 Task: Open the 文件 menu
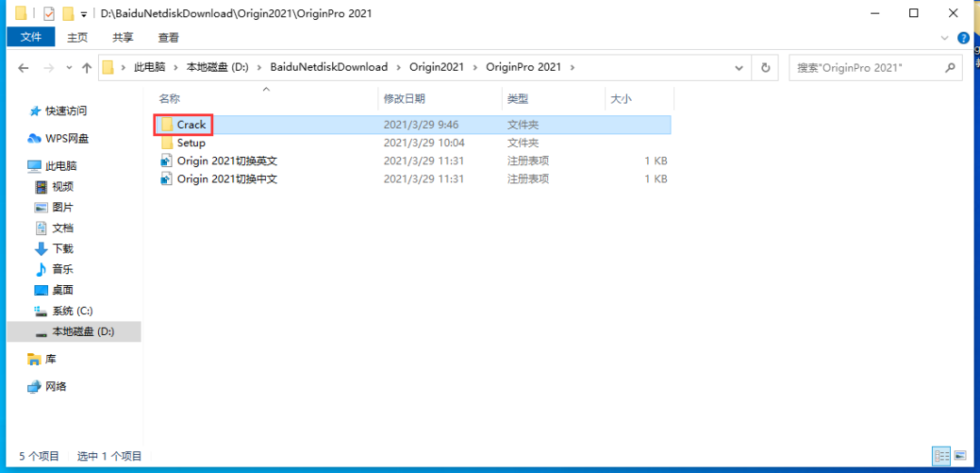pos(32,37)
